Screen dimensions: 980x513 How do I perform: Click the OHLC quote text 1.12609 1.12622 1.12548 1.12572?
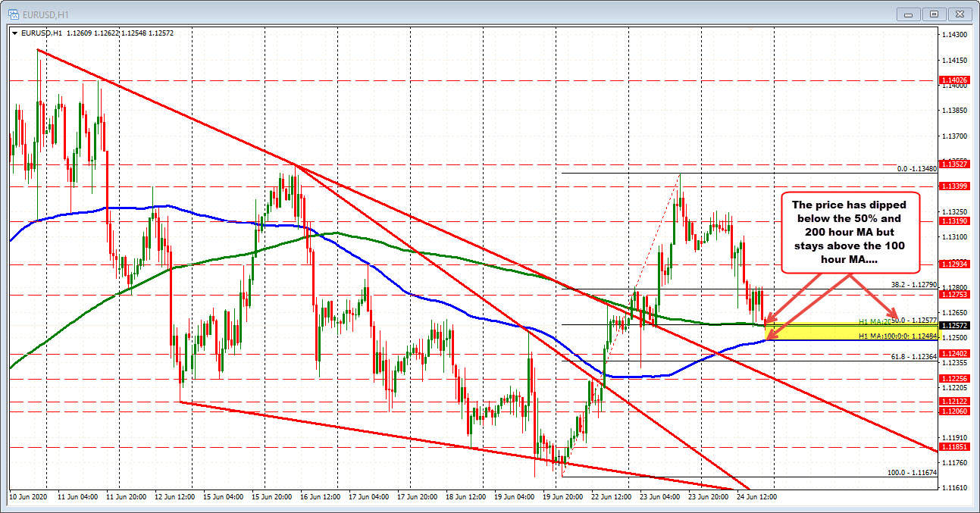pyautogui.click(x=120, y=33)
